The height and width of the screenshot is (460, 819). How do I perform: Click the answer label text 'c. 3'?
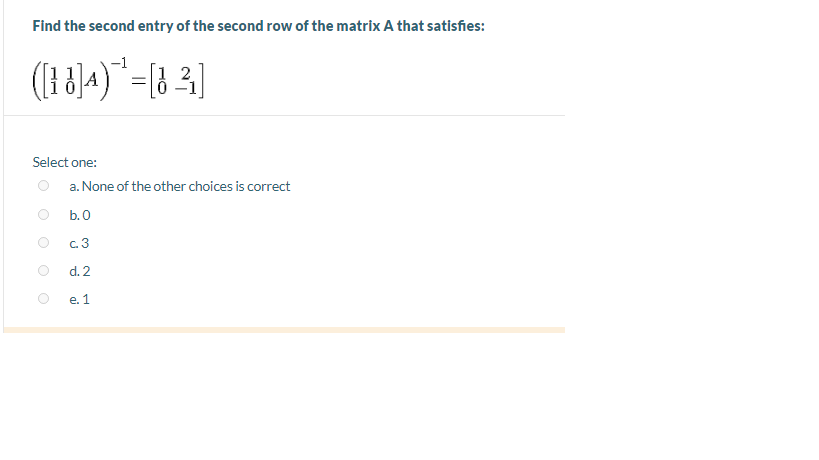click(79, 243)
